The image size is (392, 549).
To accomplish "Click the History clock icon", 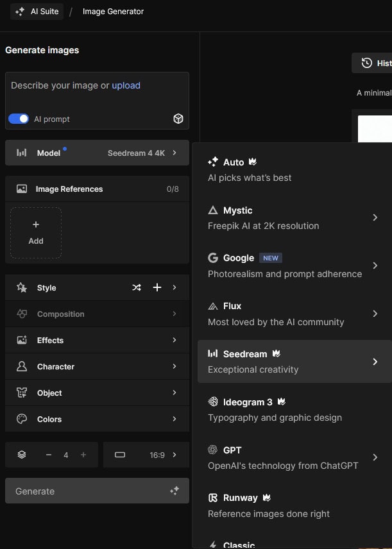I will 367,63.
